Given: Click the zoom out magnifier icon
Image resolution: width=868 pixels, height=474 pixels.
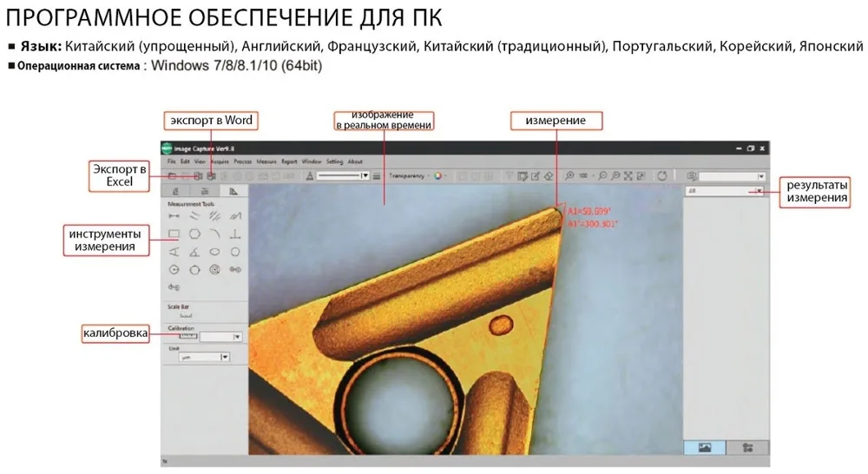Looking at the screenshot, I should click(x=603, y=176).
